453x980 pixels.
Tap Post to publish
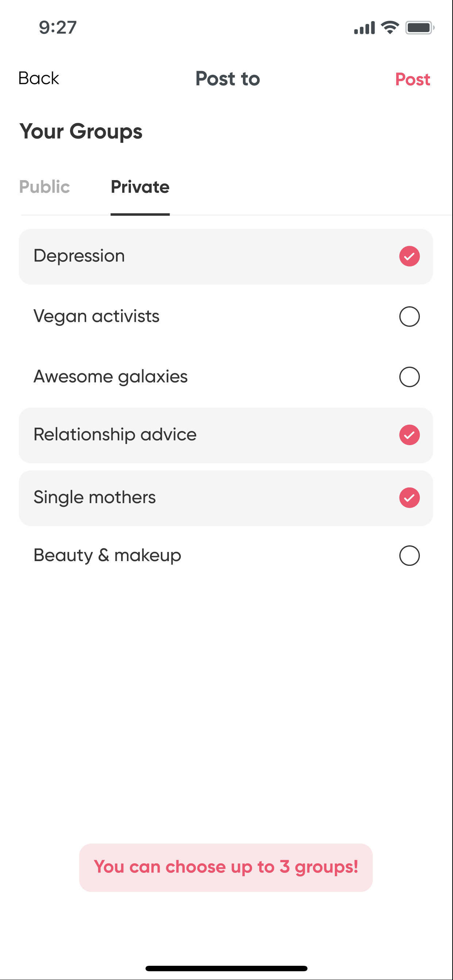(412, 79)
